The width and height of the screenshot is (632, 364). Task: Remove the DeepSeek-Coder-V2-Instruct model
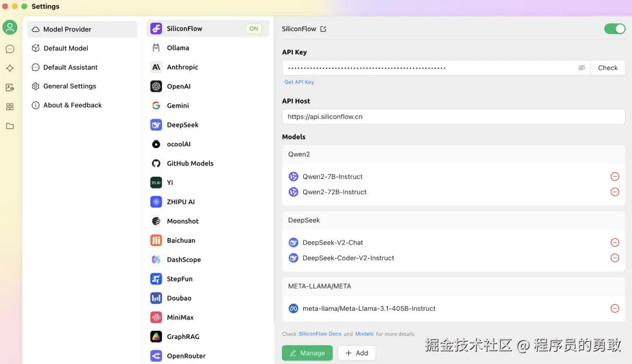point(614,258)
